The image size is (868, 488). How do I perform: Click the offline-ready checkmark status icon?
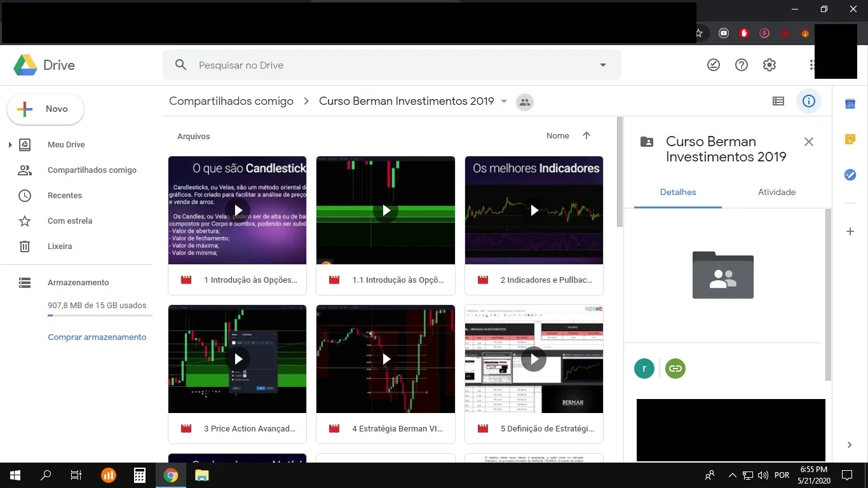(714, 65)
